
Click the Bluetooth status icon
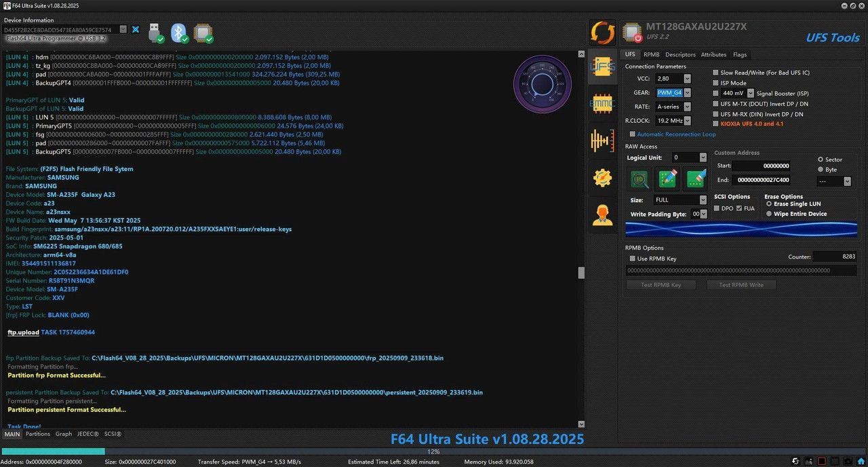point(179,33)
